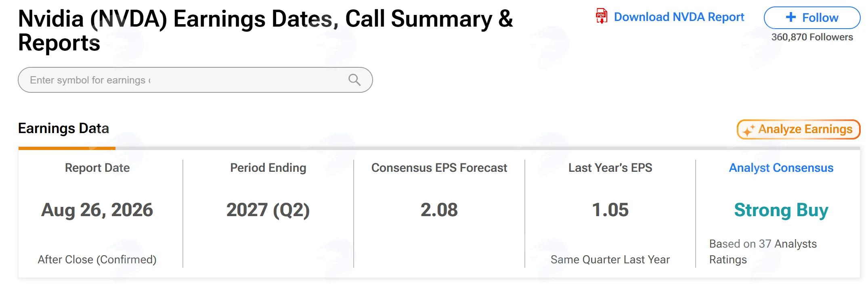Click the After Close (Confirmed) label
This screenshot has width=868, height=296.
[97, 260]
